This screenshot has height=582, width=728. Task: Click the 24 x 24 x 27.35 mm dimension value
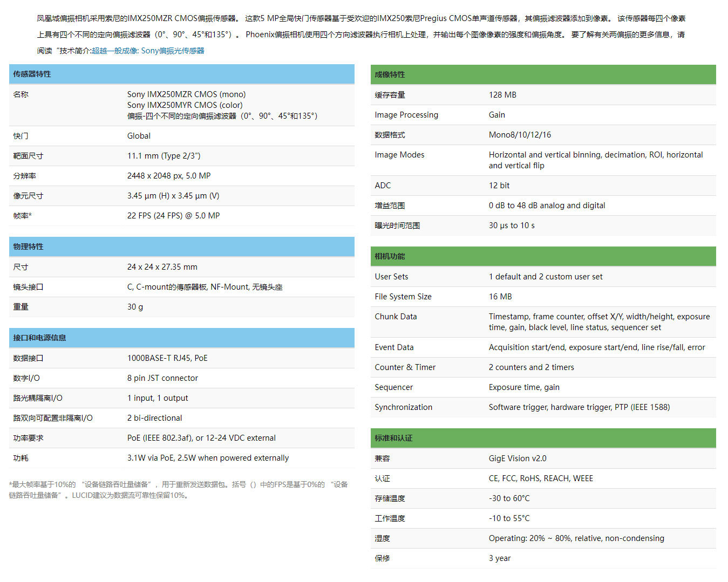[162, 267]
